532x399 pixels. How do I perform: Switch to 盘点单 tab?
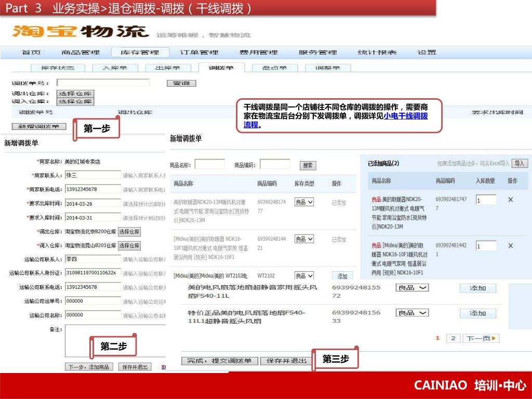click(x=275, y=68)
